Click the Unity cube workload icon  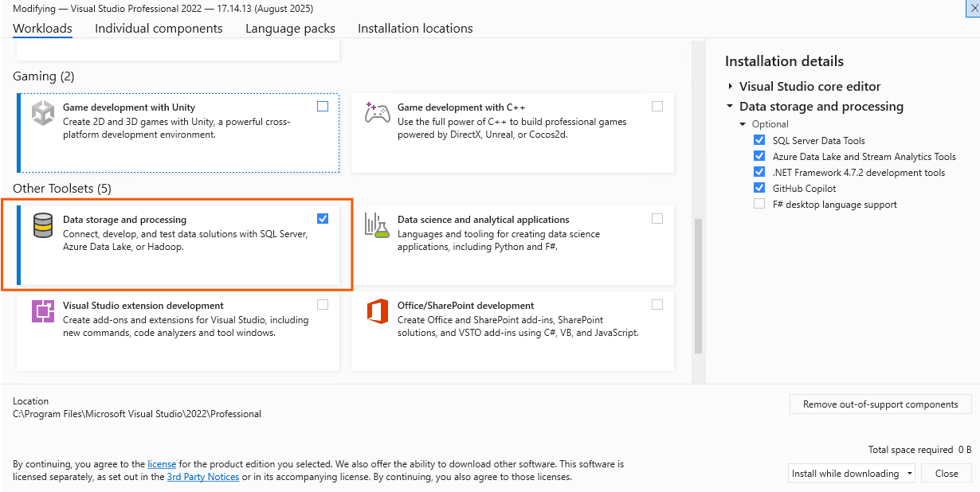(43, 113)
